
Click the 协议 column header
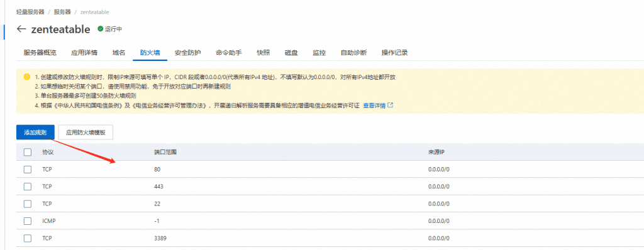click(48, 152)
